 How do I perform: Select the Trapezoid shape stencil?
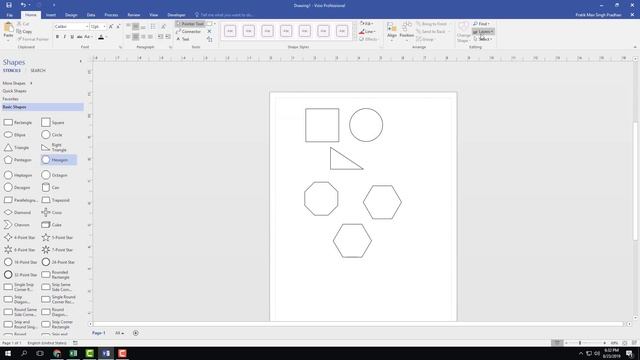[56, 200]
